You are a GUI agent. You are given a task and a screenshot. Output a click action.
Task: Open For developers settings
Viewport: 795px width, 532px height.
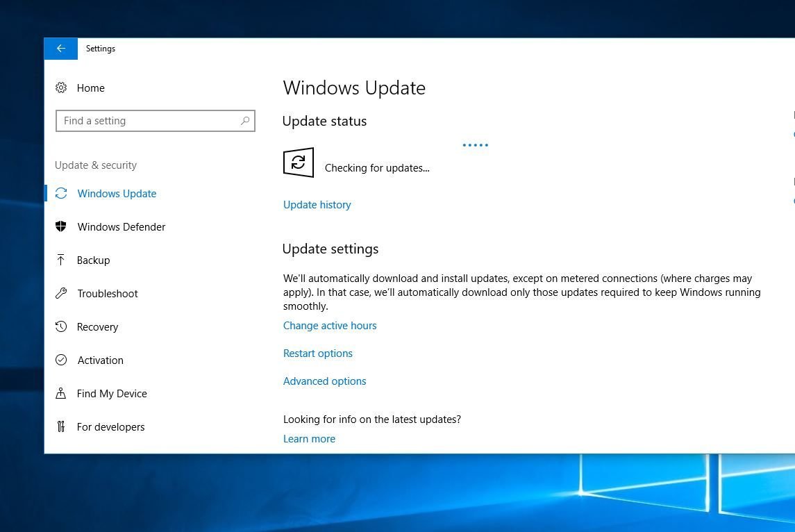tap(110, 427)
